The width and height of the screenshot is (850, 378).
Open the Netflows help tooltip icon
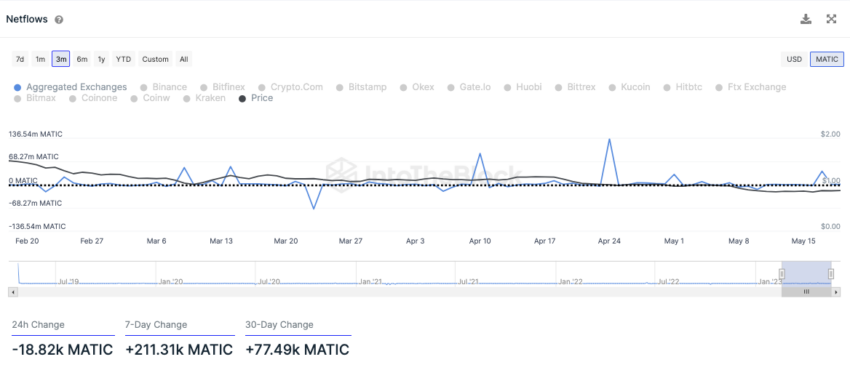tap(59, 20)
